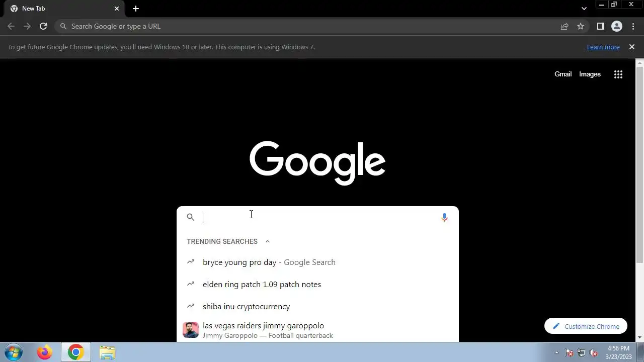
Task: Open the Action Center flag icon
Action: [x=569, y=352]
